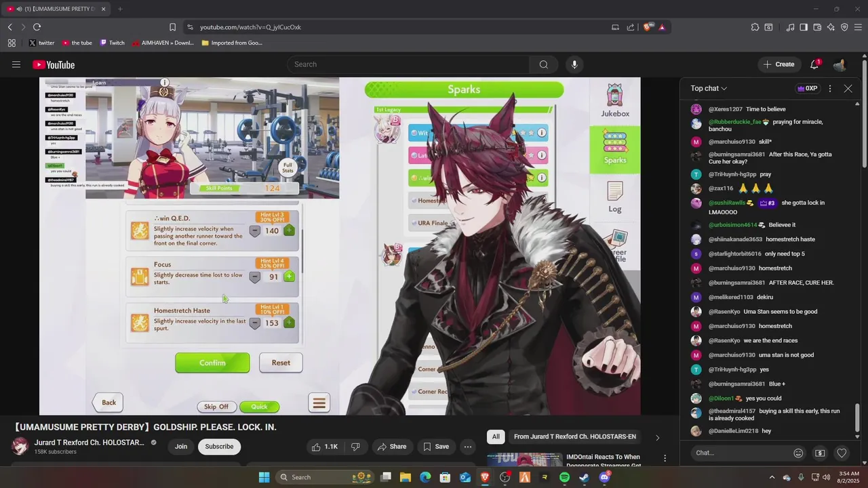Click the YouTube logo home link
Image resolution: width=868 pixels, height=488 pixels.
(x=54, y=64)
